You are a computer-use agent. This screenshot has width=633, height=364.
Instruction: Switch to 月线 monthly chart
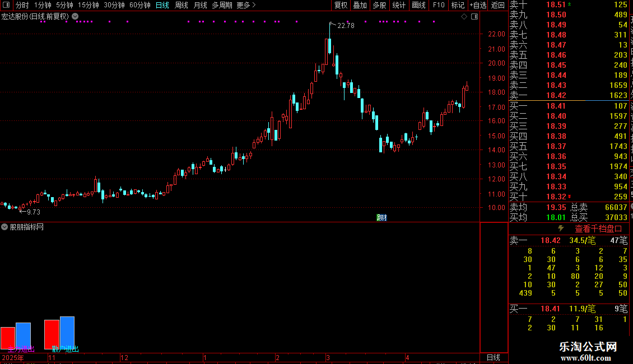[x=200, y=5]
